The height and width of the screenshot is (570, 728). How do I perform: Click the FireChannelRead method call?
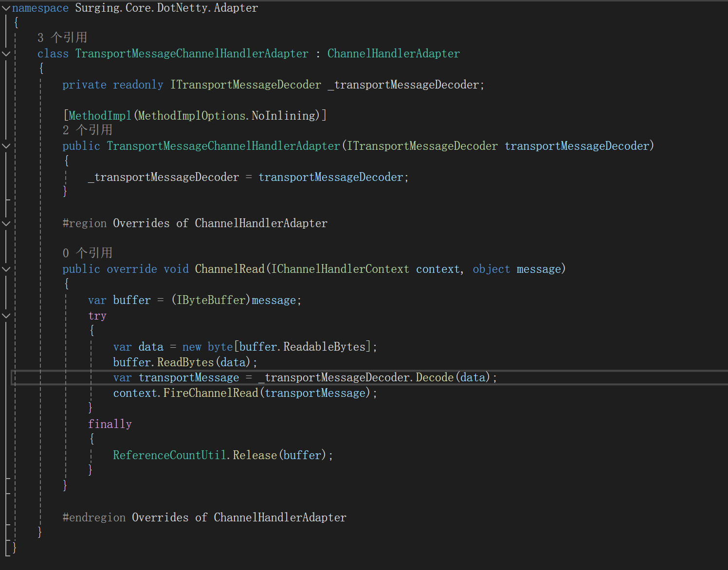(210, 393)
